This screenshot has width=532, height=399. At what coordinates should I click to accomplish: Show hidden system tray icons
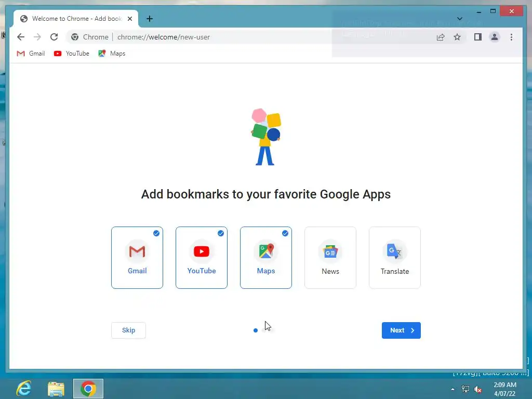click(x=453, y=389)
